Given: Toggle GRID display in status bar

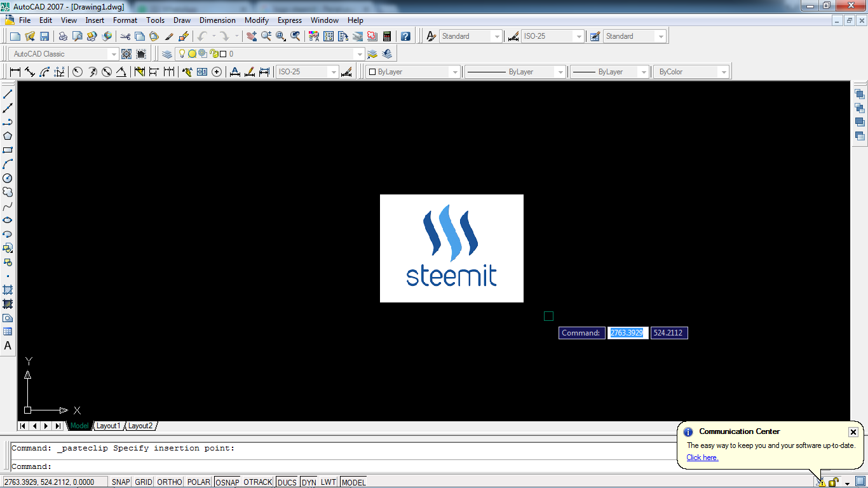Looking at the screenshot, I should coord(144,482).
